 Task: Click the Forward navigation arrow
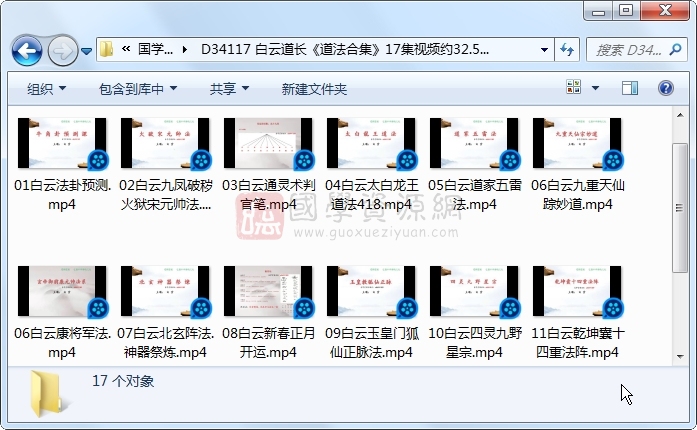[62, 50]
